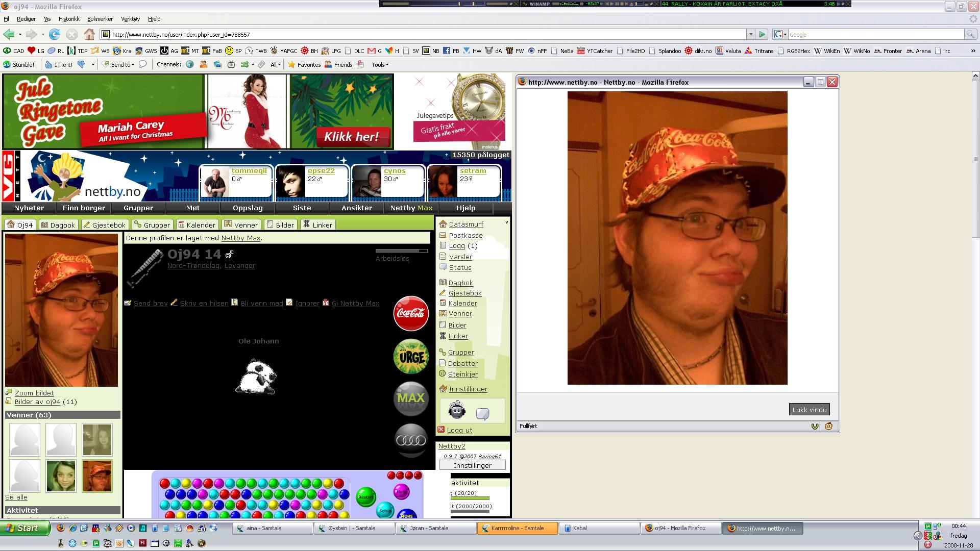This screenshot has width=980, height=551.
Task: Click the stop loading button
Action: [x=72, y=34]
